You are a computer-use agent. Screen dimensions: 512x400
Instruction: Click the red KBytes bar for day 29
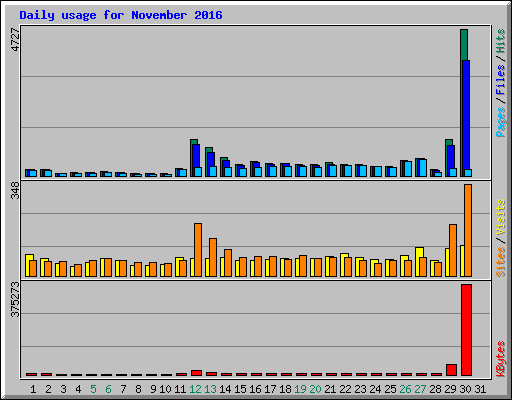451,370
